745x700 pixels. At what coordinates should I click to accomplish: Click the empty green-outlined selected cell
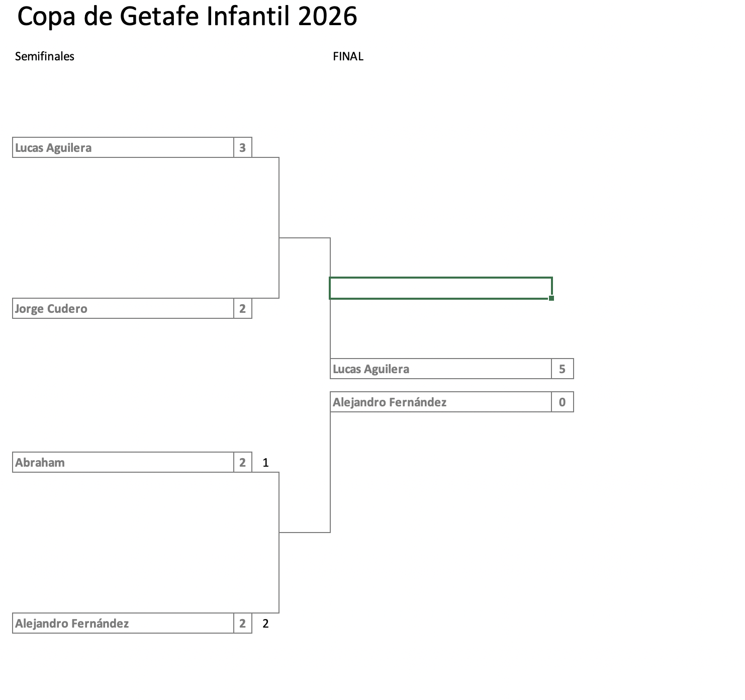click(x=441, y=288)
